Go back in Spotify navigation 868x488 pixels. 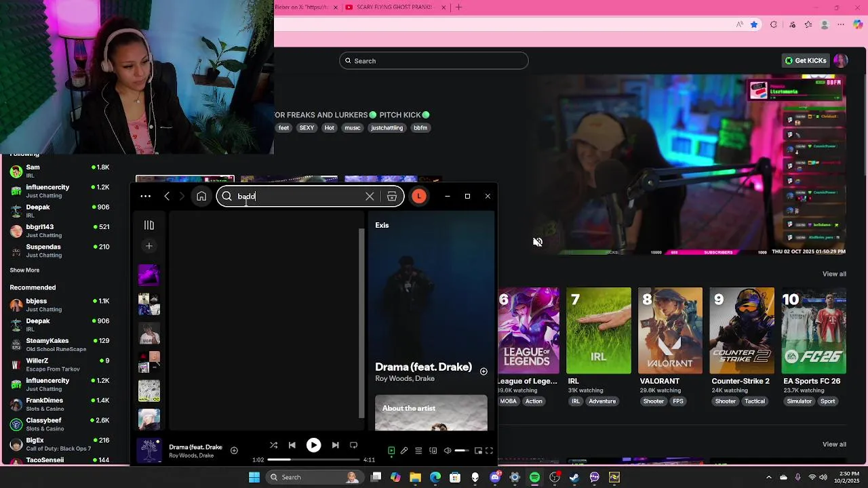pyautogui.click(x=167, y=197)
